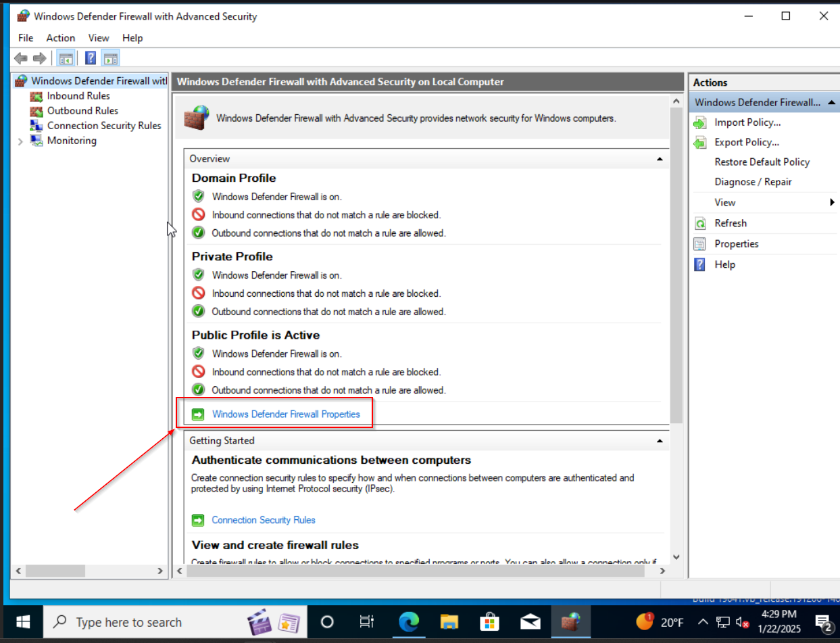Show hidden system tray icons
Screen dimensions: 840x643
tap(703, 622)
